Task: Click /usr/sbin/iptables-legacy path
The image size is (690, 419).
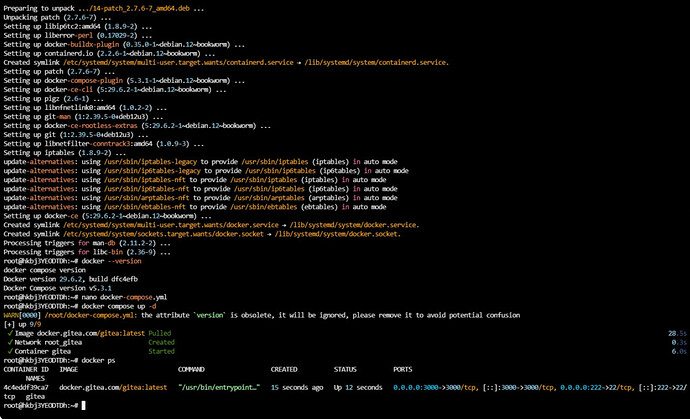Action: [150, 162]
